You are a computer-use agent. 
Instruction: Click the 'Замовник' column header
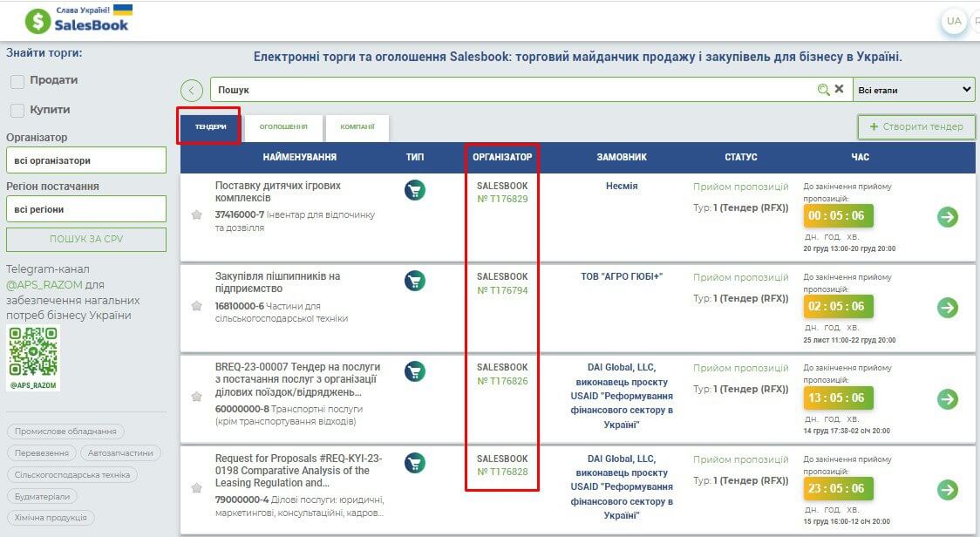pyautogui.click(x=622, y=157)
